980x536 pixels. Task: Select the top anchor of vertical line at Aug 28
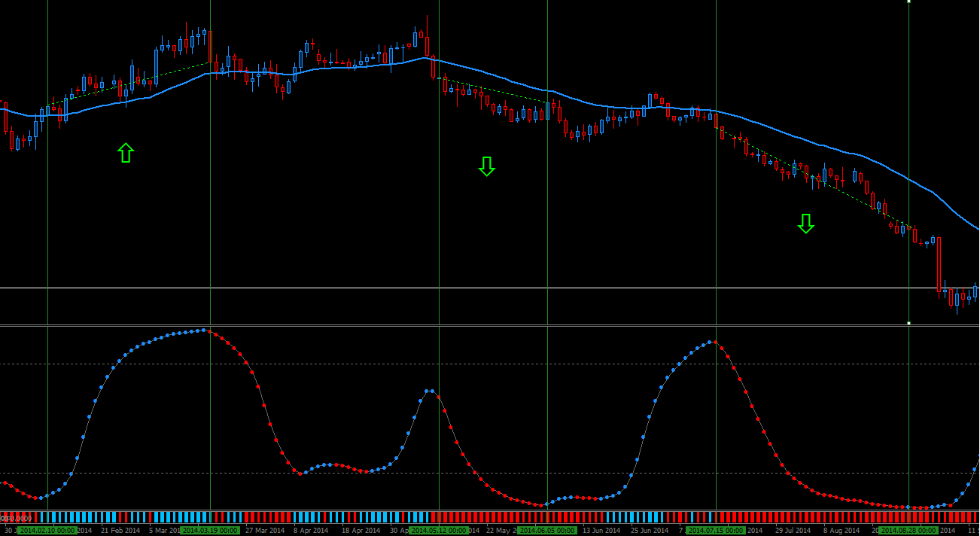click(908, 2)
